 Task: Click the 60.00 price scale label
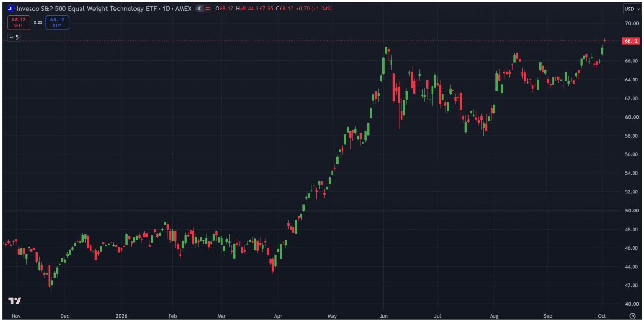(632, 117)
